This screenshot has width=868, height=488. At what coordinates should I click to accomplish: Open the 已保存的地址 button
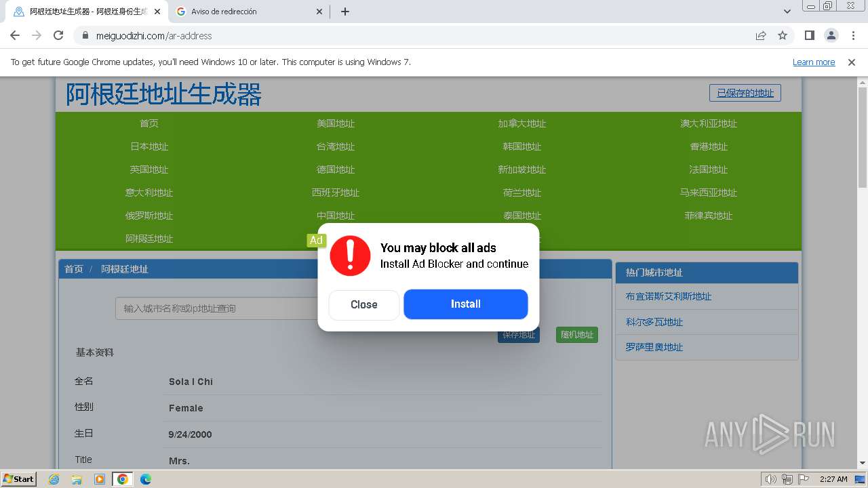(x=745, y=93)
